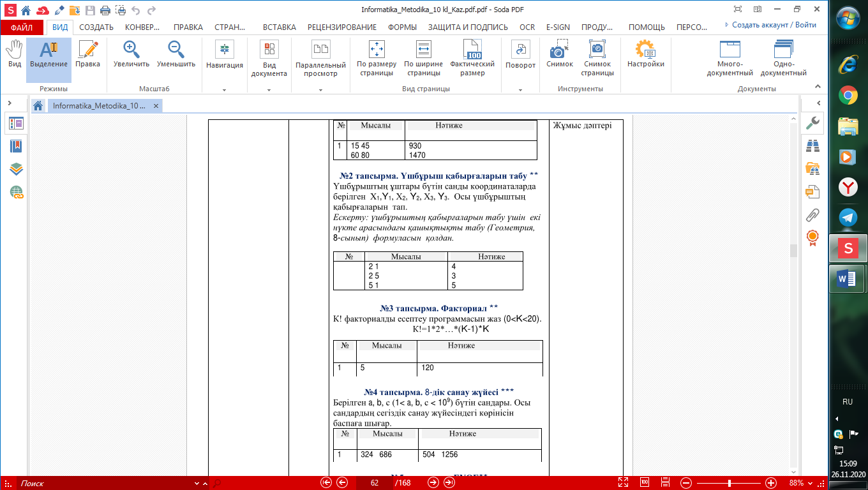The height and width of the screenshot is (490, 868).
Task: Expand the Вид документа dropdown
Action: (269, 90)
